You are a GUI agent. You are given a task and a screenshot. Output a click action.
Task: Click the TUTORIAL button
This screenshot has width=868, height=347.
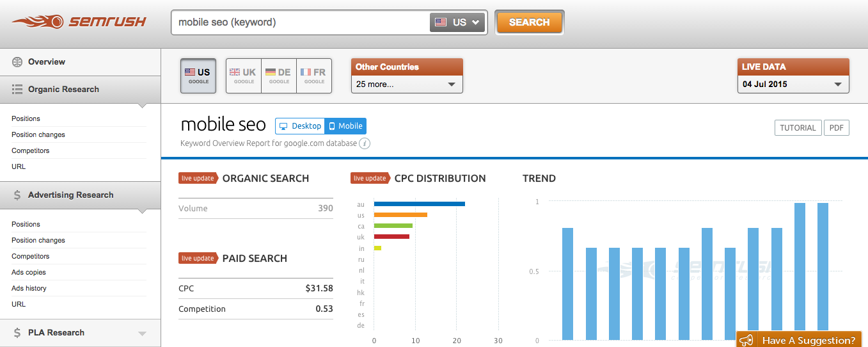point(798,127)
